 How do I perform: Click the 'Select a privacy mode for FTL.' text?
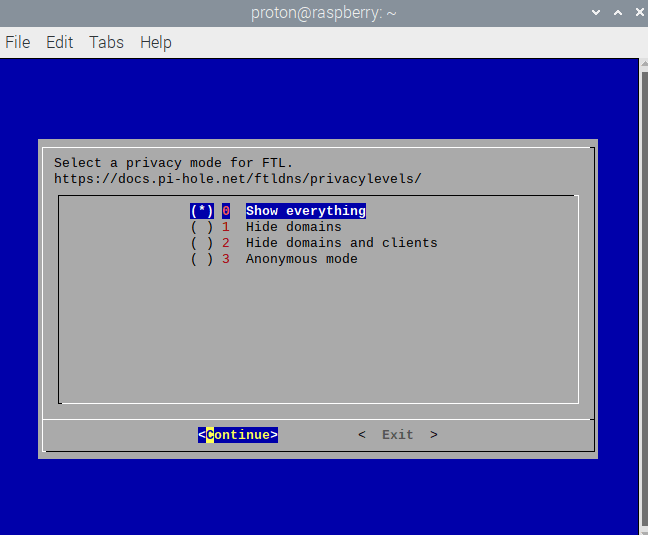173,163
